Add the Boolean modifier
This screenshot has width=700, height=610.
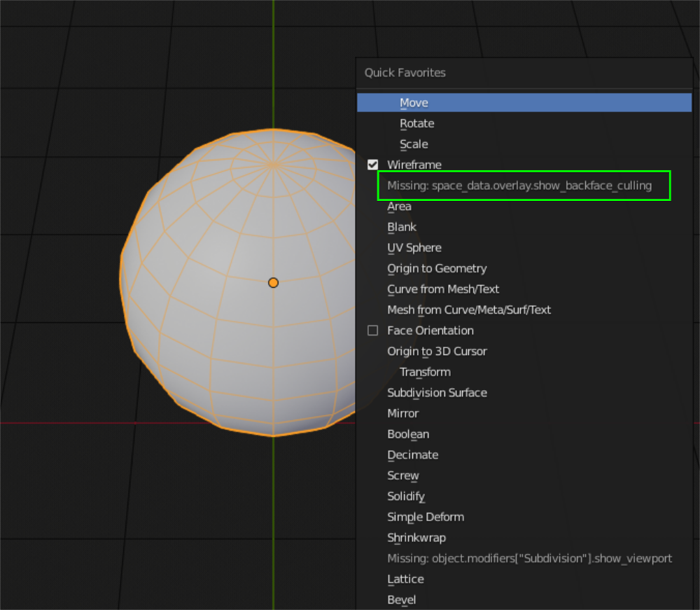click(x=524, y=434)
